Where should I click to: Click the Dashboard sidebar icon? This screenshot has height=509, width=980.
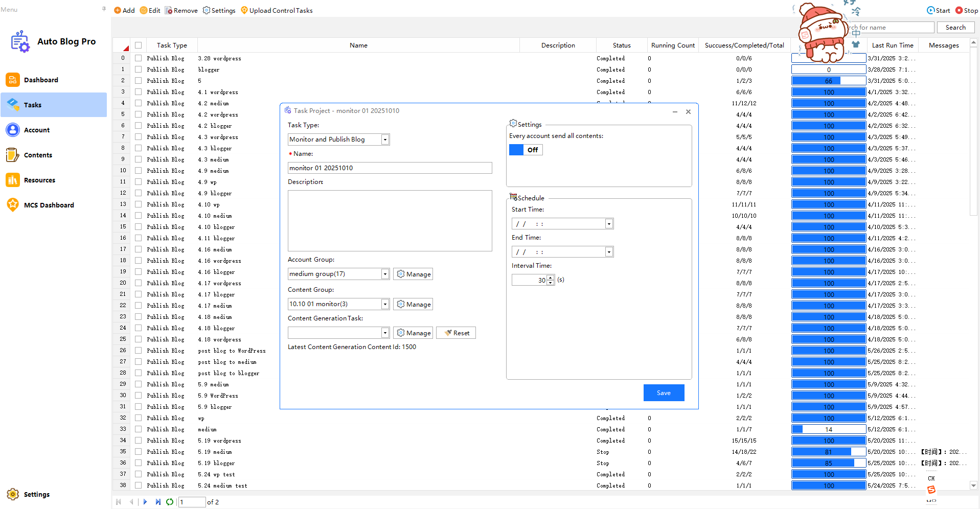(13, 80)
